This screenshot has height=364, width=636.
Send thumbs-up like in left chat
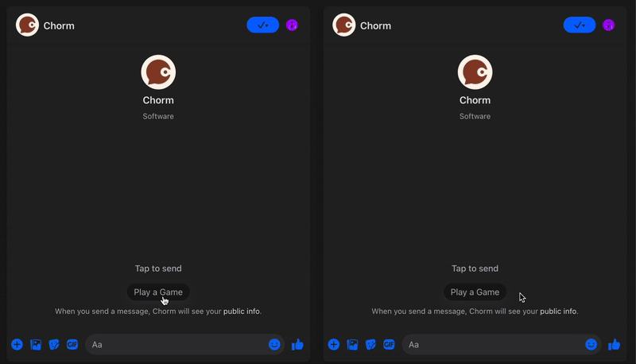pyautogui.click(x=297, y=345)
